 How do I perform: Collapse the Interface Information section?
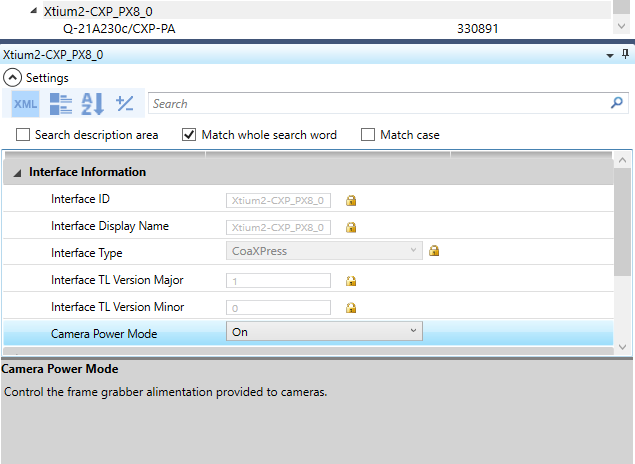tap(17, 173)
